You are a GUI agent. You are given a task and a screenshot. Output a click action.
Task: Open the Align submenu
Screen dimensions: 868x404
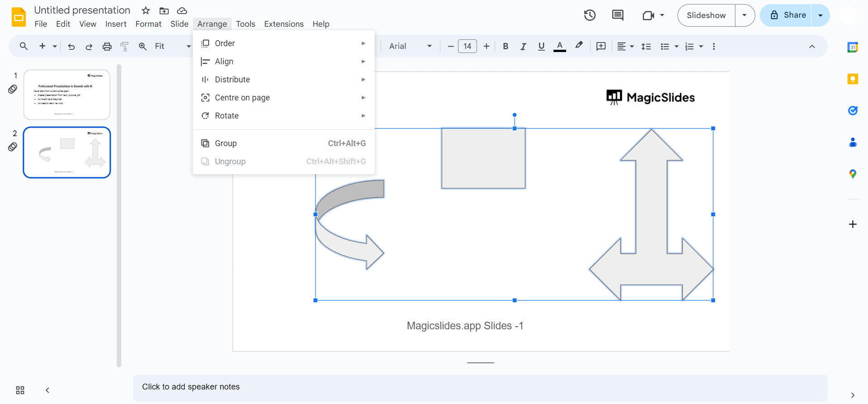pos(284,62)
